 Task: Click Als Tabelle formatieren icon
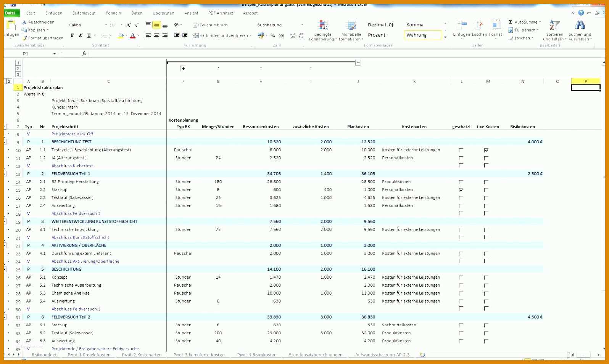(351, 26)
